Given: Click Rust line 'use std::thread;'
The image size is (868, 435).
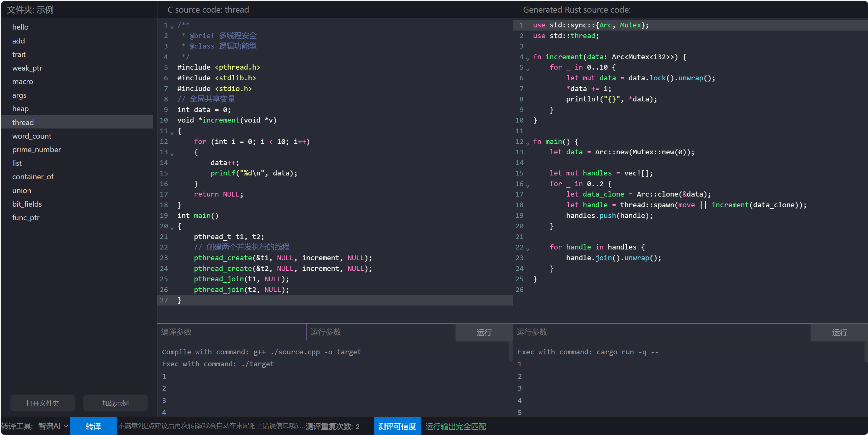Looking at the screenshot, I should click(x=566, y=36).
